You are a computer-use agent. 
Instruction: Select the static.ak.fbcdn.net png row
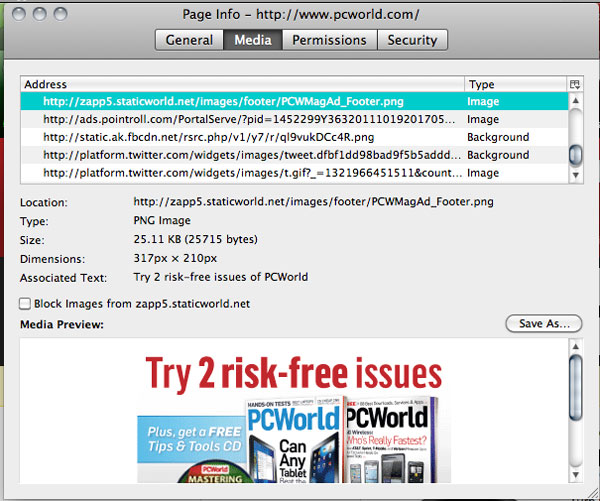294,137
